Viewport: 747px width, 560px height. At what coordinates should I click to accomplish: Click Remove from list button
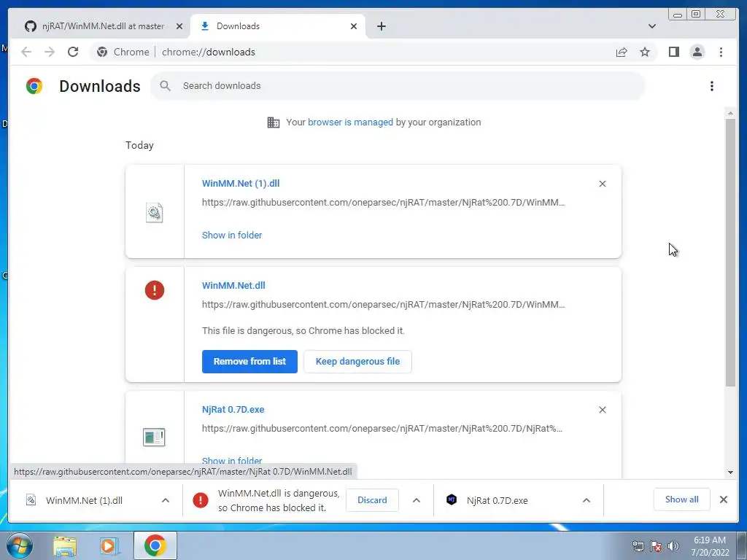(249, 362)
